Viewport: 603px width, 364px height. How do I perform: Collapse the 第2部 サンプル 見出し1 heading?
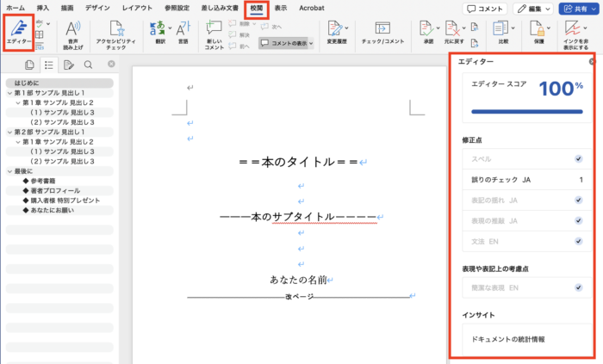[x=9, y=132]
